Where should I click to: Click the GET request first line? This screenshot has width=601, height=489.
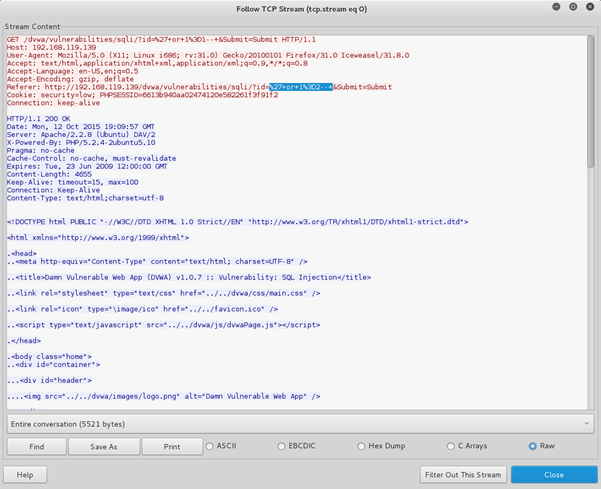140,37
